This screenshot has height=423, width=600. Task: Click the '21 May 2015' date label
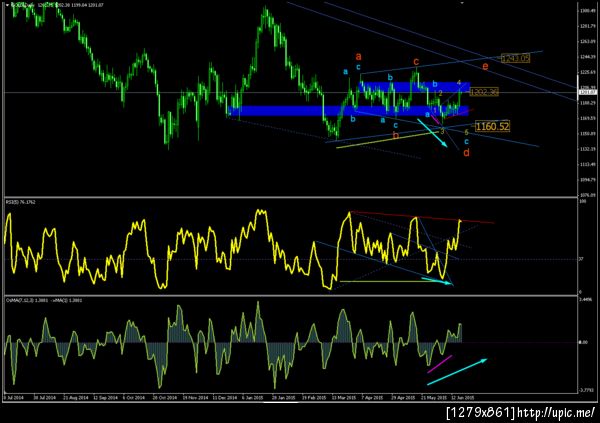(x=434, y=398)
